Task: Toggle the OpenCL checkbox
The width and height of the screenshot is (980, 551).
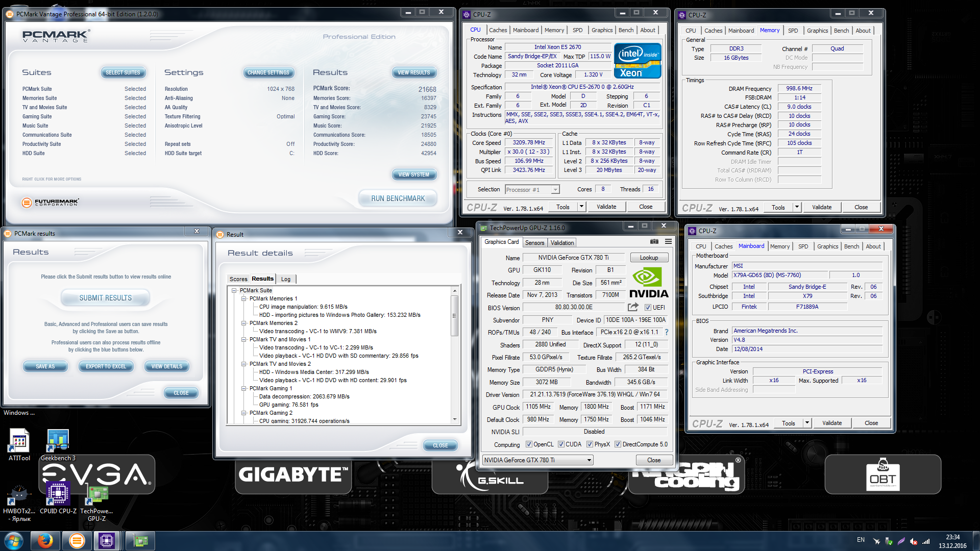Action: 529,444
